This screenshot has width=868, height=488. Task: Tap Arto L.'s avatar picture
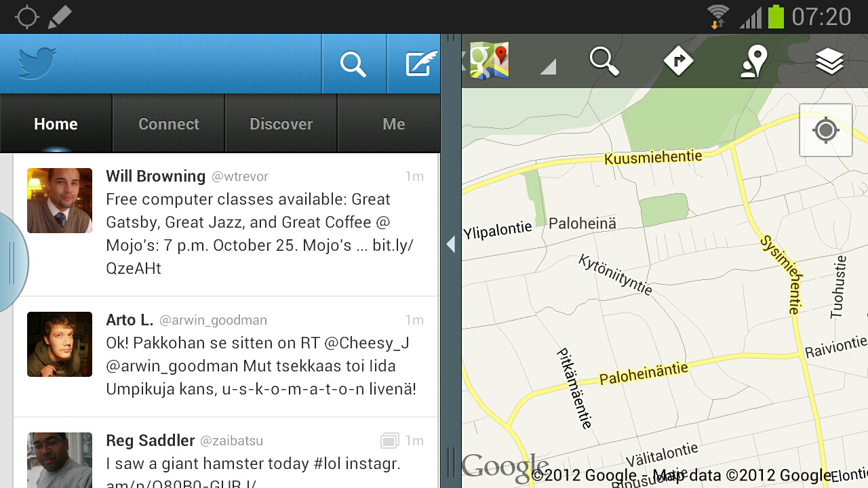[60, 344]
